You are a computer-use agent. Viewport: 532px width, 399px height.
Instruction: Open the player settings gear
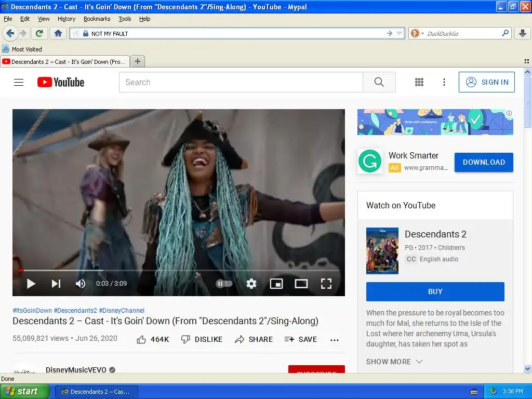pyautogui.click(x=251, y=284)
